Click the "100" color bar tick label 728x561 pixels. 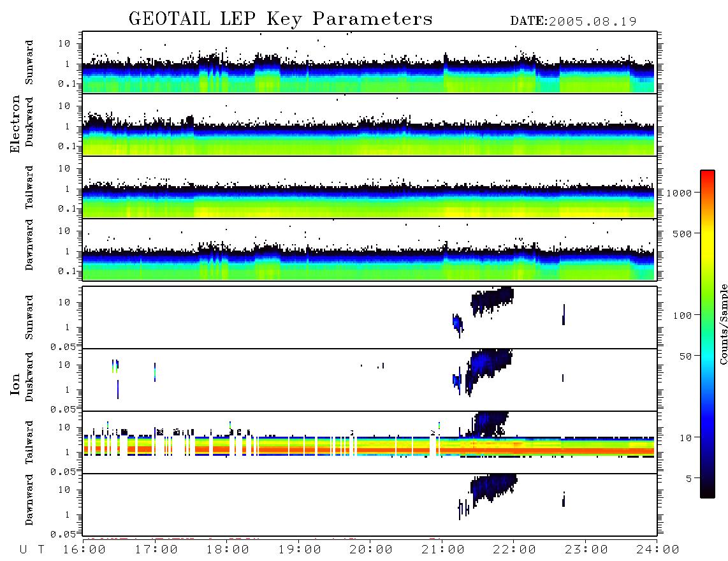coord(683,316)
